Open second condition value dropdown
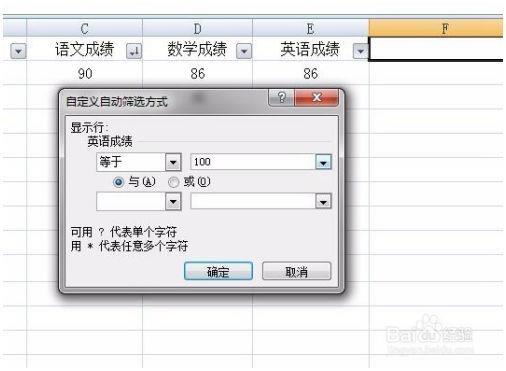 point(323,201)
